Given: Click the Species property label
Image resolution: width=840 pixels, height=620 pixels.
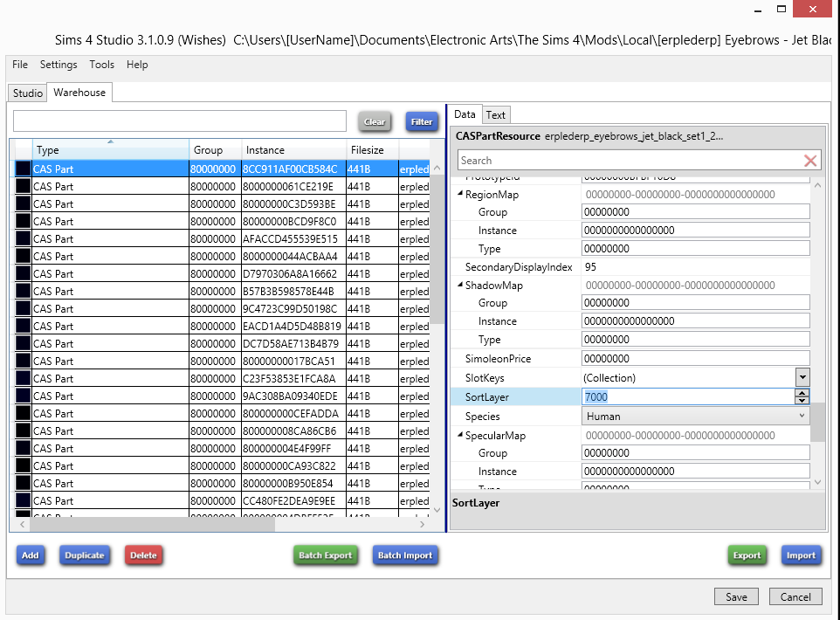Looking at the screenshot, I should (482, 417).
